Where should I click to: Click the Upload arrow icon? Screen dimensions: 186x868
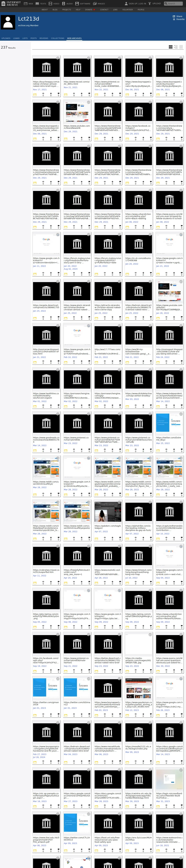149,4
